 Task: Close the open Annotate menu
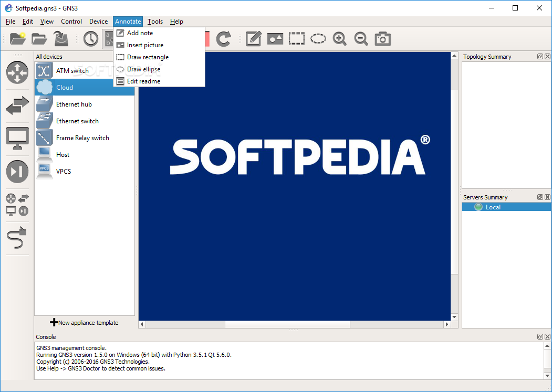(128, 22)
